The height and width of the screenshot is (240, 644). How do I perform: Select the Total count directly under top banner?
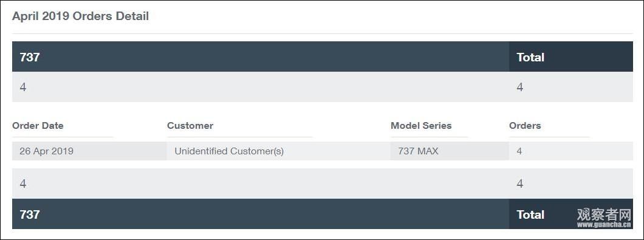tap(520, 87)
